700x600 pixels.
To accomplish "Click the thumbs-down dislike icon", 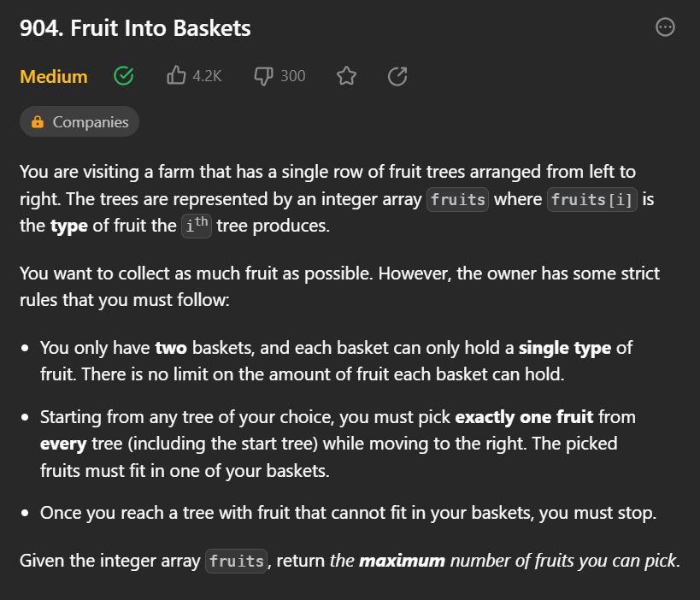I will tap(263, 76).
